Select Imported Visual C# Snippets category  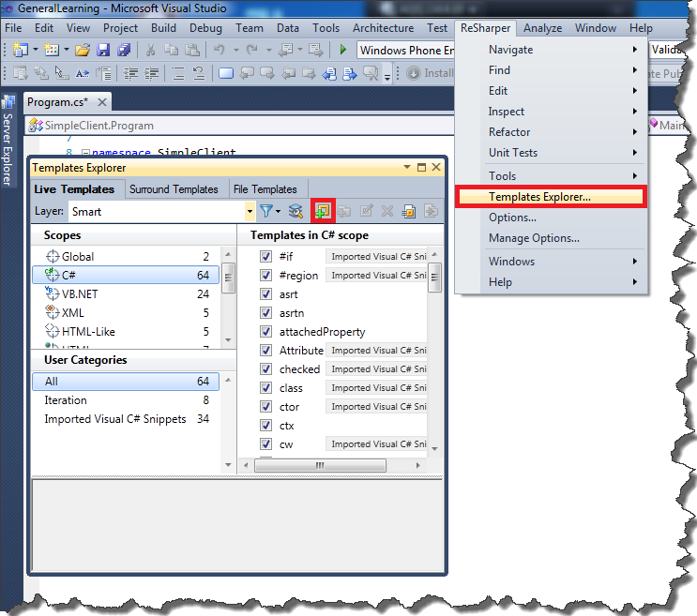coord(126,419)
